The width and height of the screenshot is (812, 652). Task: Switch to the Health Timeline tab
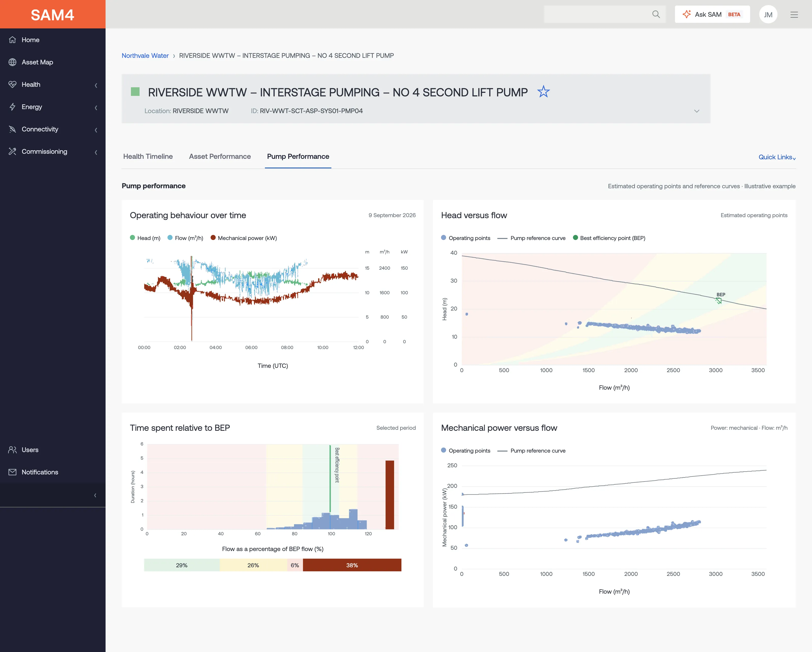(x=148, y=156)
